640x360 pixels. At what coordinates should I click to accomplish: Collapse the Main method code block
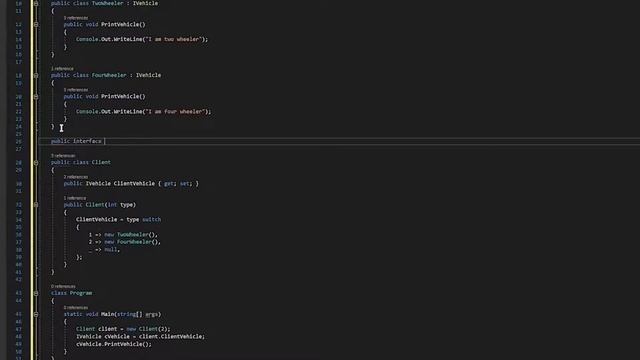(x=36, y=315)
